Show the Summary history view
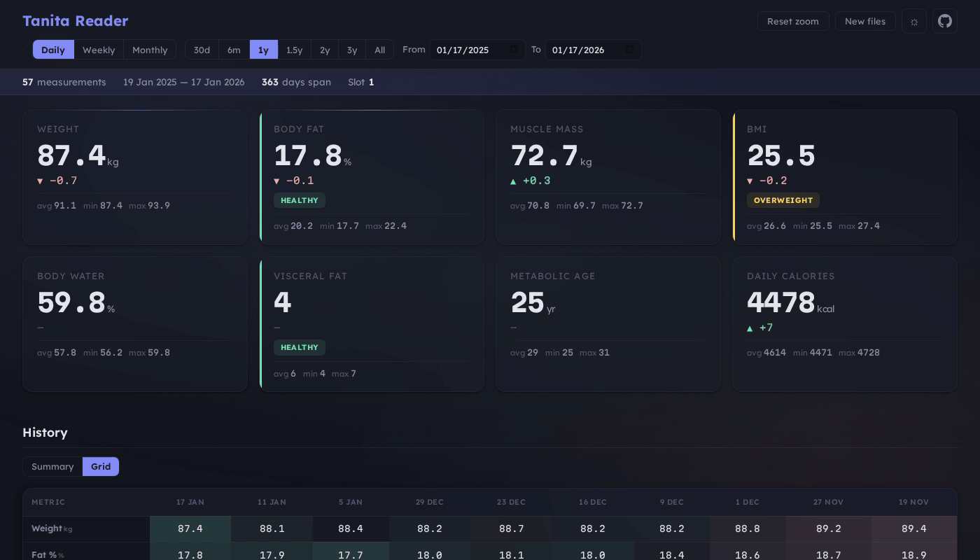This screenshot has width=980, height=560. pos(52,467)
